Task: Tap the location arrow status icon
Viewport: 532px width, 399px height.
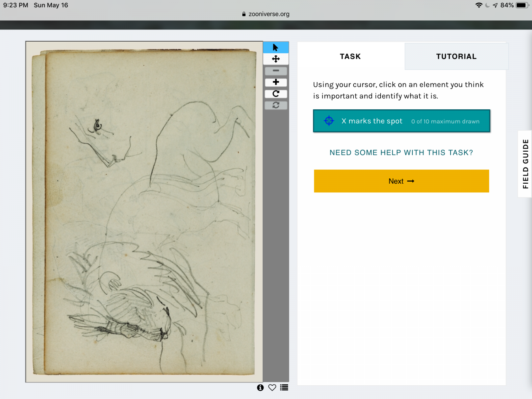Action: tap(495, 5)
